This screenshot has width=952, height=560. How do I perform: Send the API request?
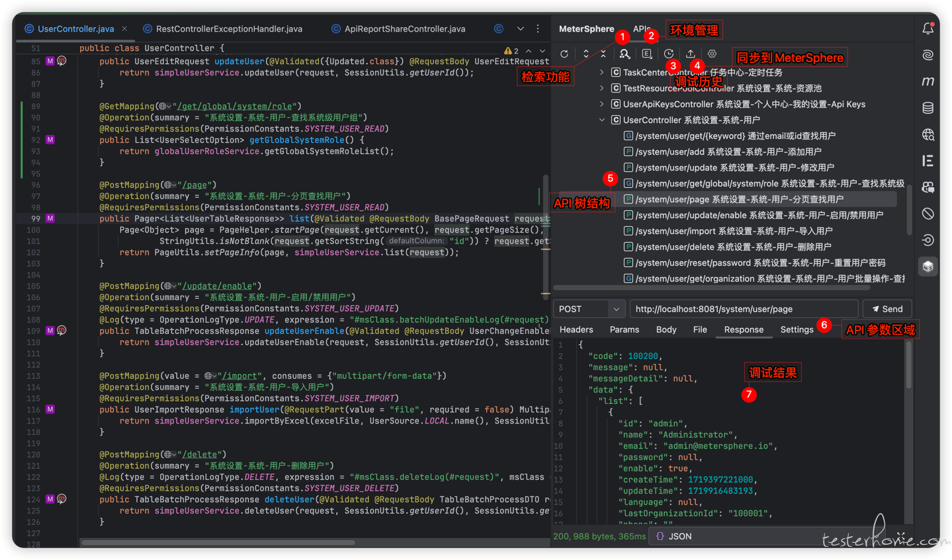pyautogui.click(x=888, y=309)
